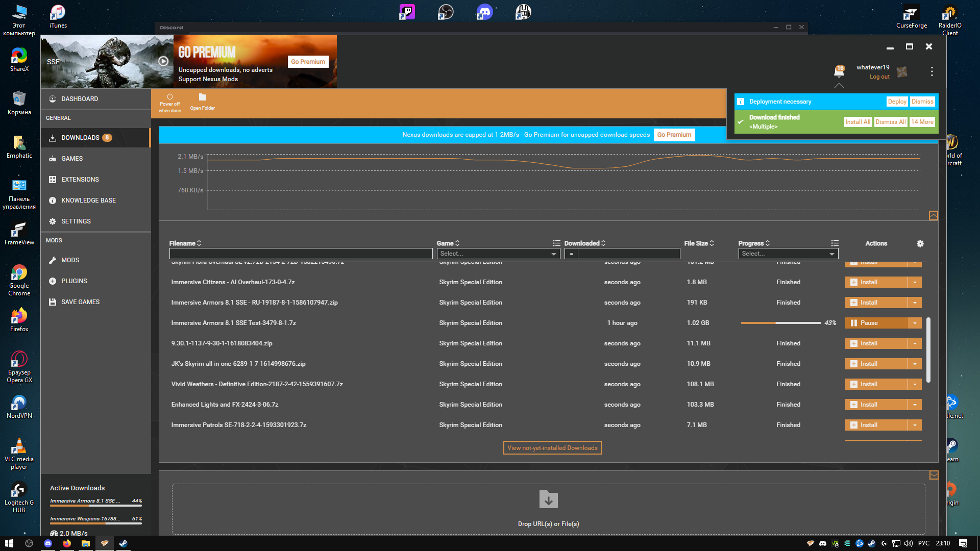Expand install options arrow for Vivid Weathers
980x551 pixels.
point(915,384)
